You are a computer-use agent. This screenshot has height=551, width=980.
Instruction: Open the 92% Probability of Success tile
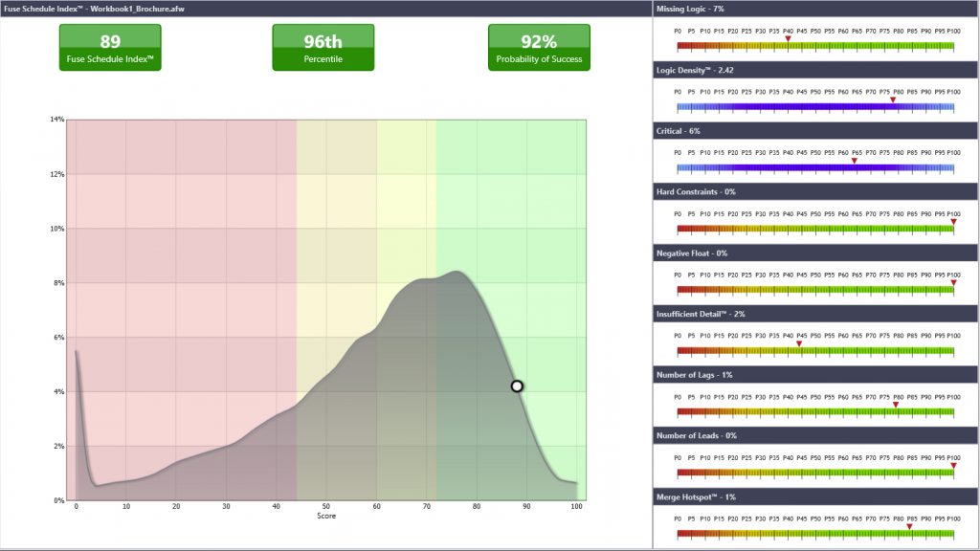[x=539, y=48]
